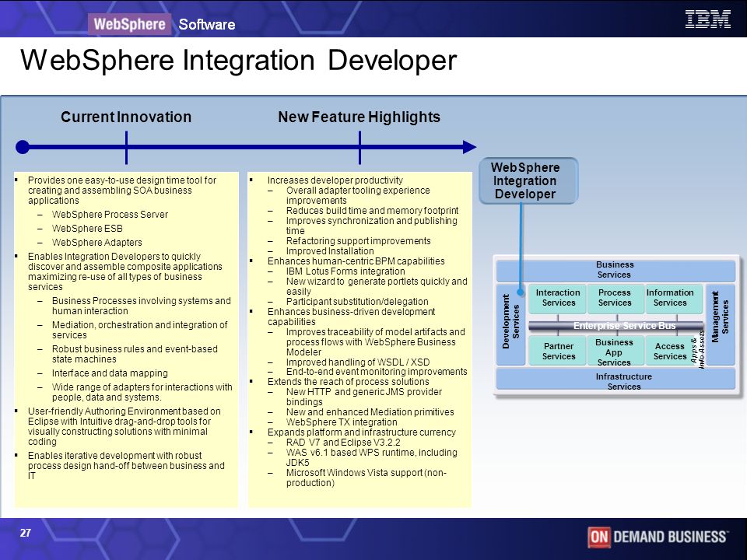The width and height of the screenshot is (747, 560).
Task: Click 'New HTTP and generic JMS provider' sub-bullet
Action: point(364,397)
